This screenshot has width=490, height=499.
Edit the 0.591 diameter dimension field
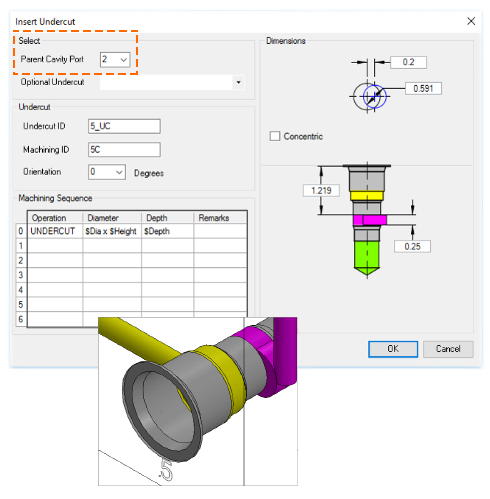[x=423, y=89]
